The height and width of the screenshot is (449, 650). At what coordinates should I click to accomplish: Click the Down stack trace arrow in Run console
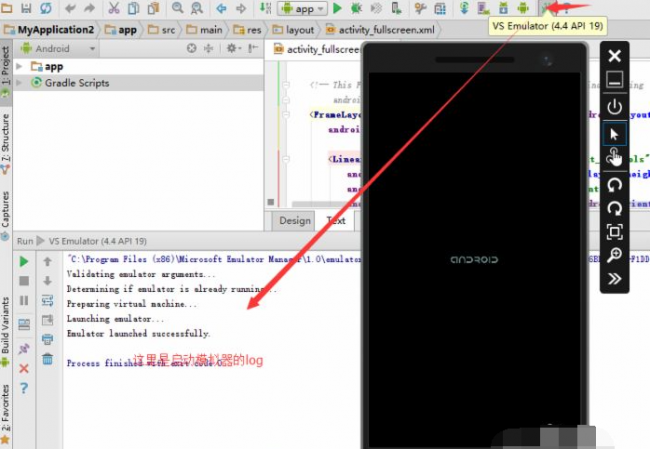[48, 281]
